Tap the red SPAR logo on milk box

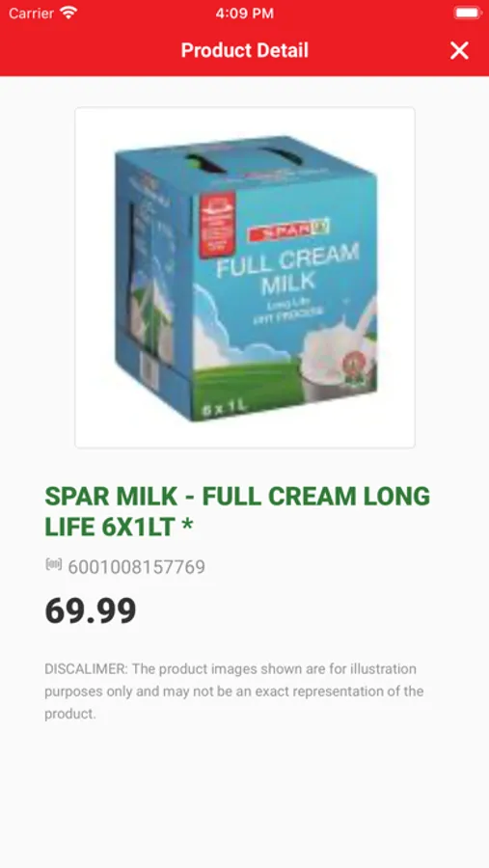coord(289,230)
